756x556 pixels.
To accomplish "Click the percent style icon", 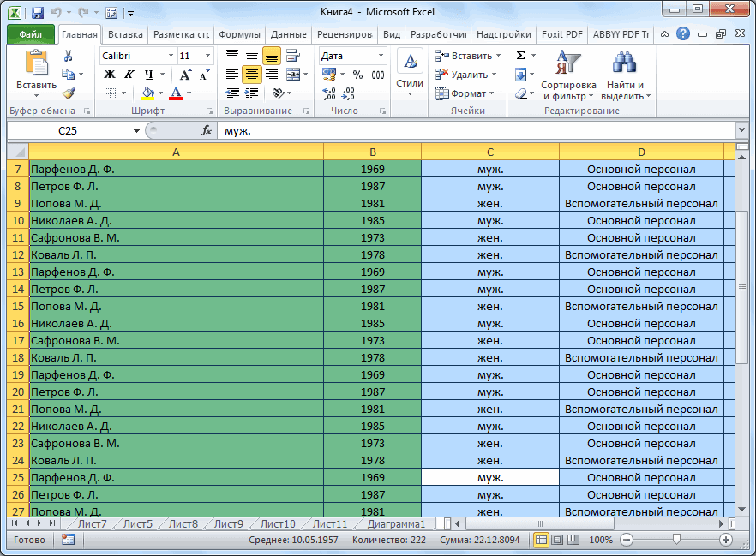I will (357, 75).
